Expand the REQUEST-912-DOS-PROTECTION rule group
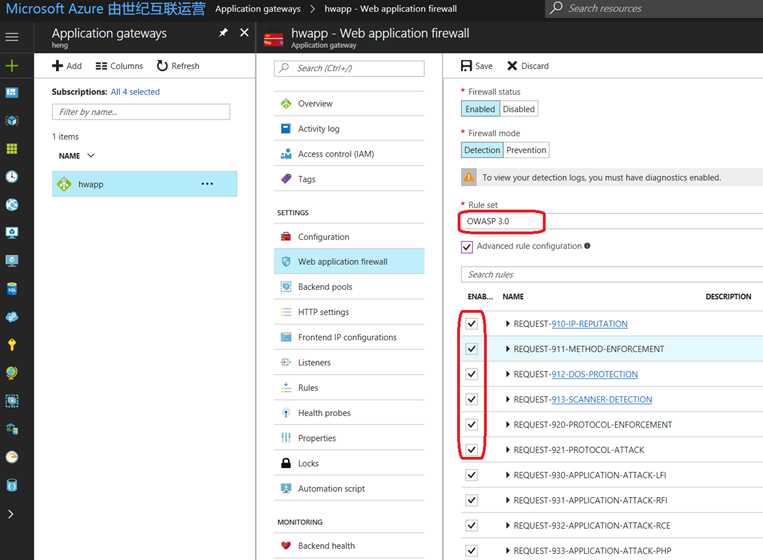The image size is (763, 560). [x=508, y=374]
